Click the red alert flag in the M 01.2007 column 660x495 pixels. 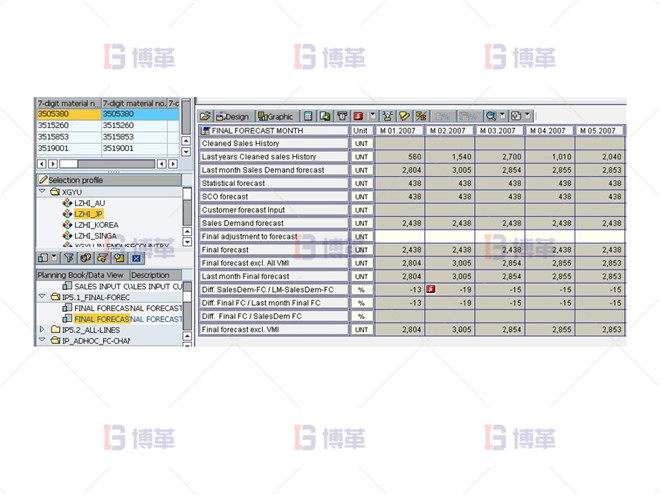pos(430,289)
